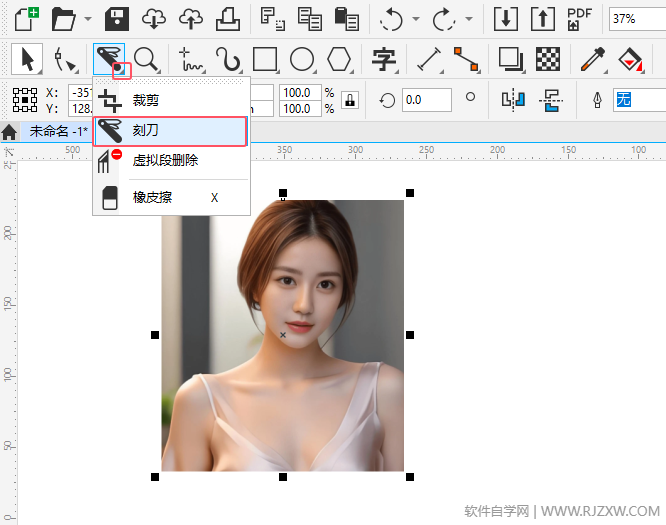This screenshot has width=666, height=525.
Task: Paste from clipboard
Action: (347, 19)
